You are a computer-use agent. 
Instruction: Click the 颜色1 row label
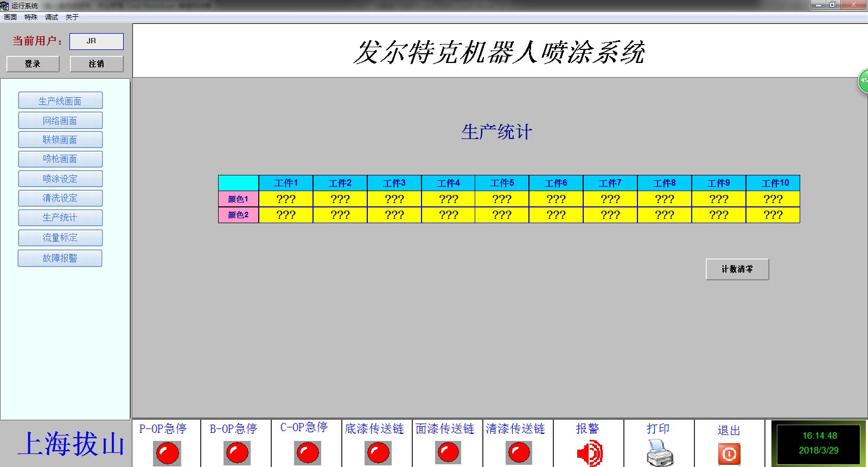coord(238,199)
